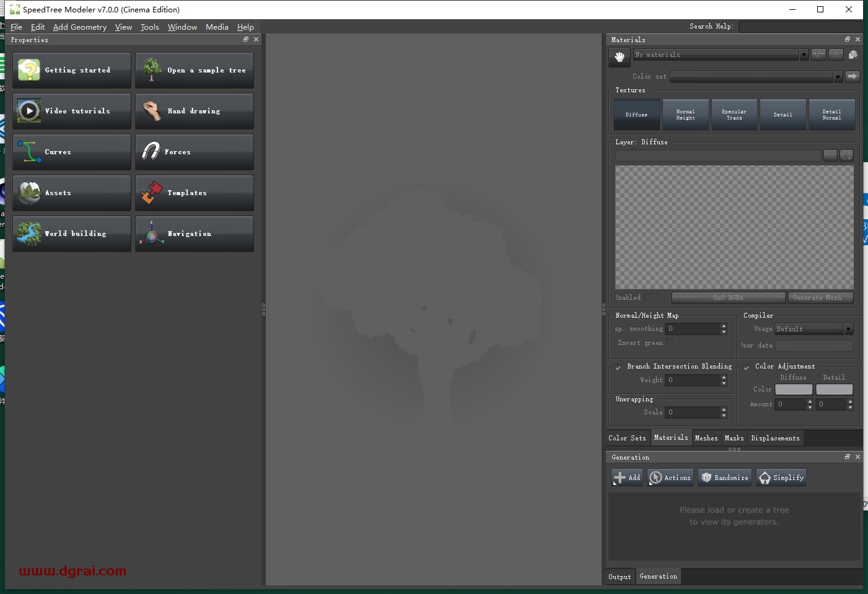The height and width of the screenshot is (594, 868).
Task: Open the Templates section
Action: click(195, 193)
